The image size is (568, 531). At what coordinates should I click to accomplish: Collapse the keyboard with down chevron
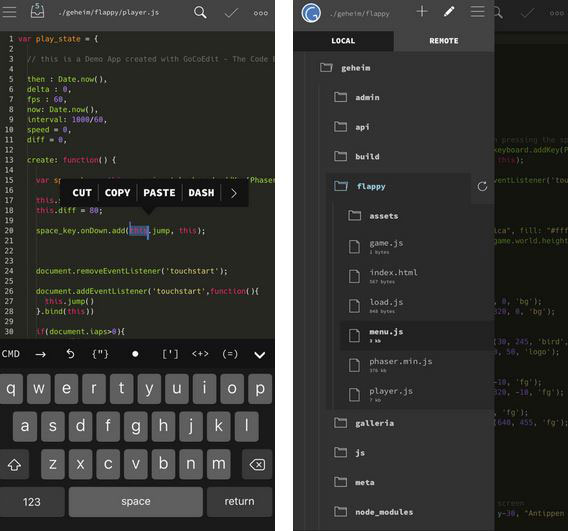pyautogui.click(x=260, y=355)
